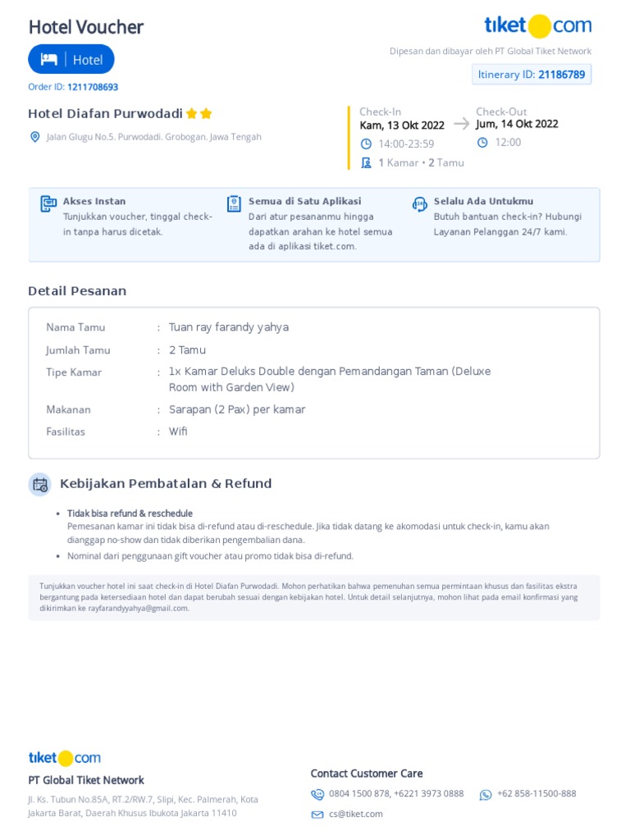This screenshot has height=840, width=630.
Task: Click the envelope icon next to cs@tiket.com
Action: click(x=317, y=815)
